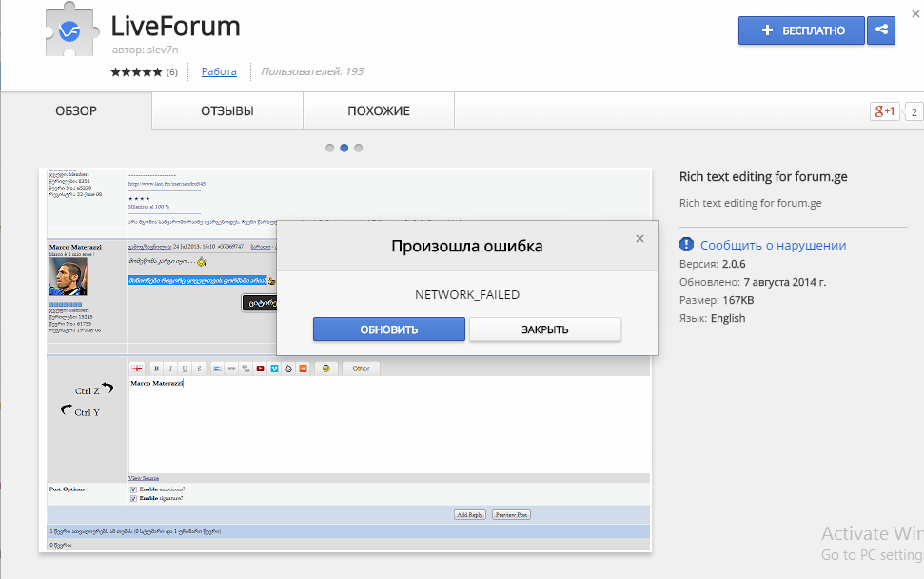Screen dimensions: 924x579
Task: Open the ОБЗОР tab
Action: [76, 111]
